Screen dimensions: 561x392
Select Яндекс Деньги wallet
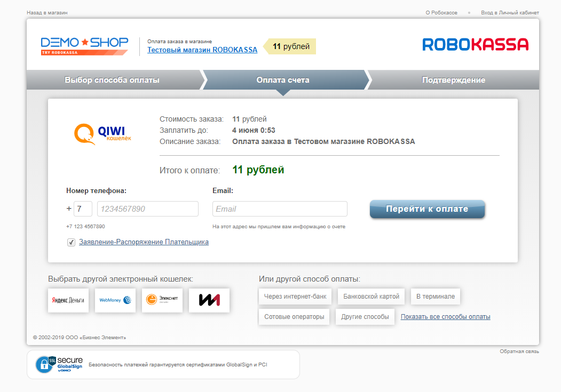coord(68,300)
